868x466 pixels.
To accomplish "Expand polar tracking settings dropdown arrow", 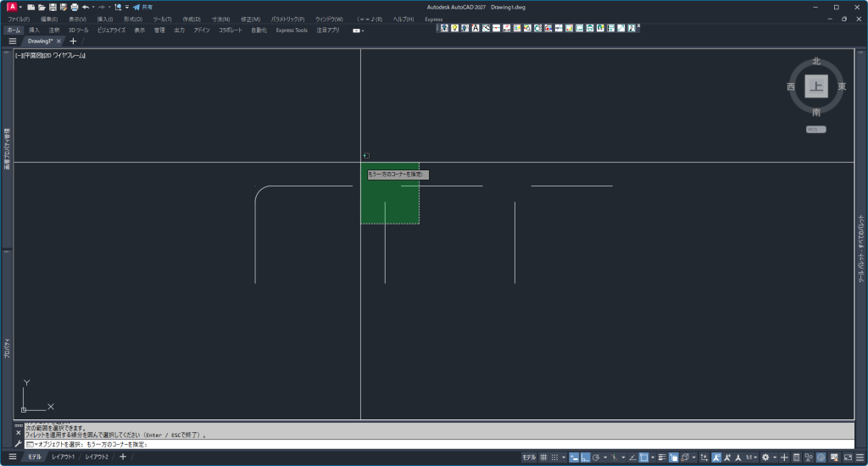I will 607,458.
